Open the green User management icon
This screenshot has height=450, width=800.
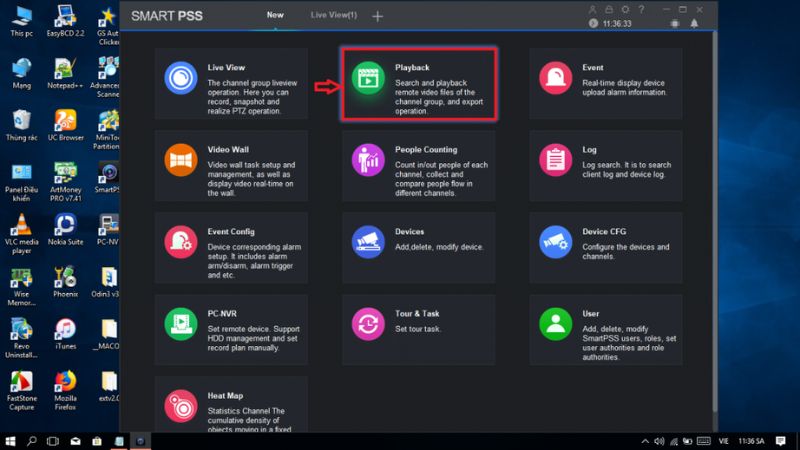click(x=555, y=323)
